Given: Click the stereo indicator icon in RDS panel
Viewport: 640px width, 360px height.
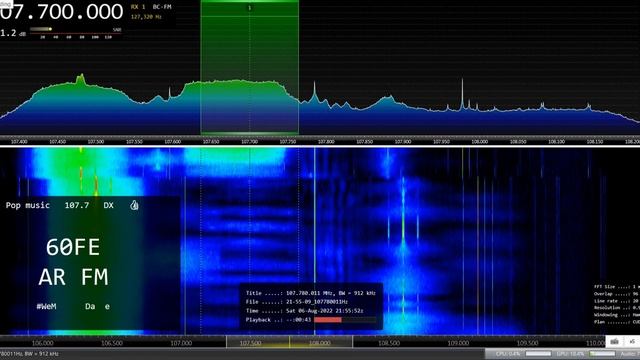Looking at the screenshot, I should (134, 205).
